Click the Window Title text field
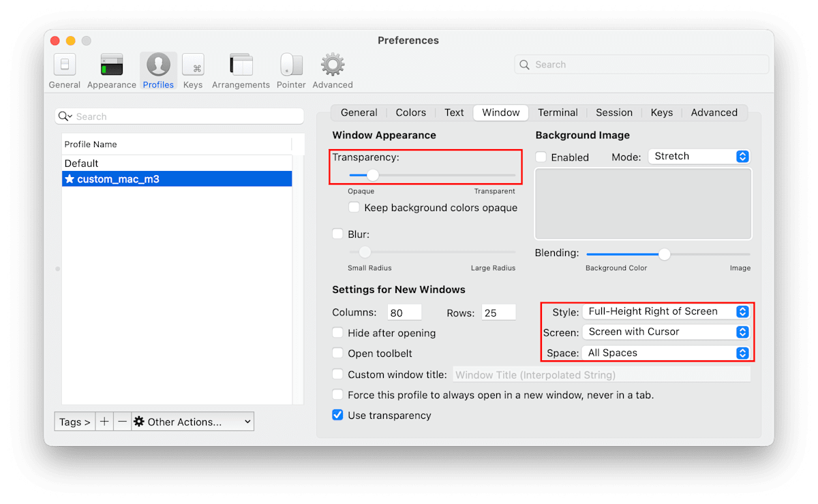818x504 pixels. click(x=601, y=375)
